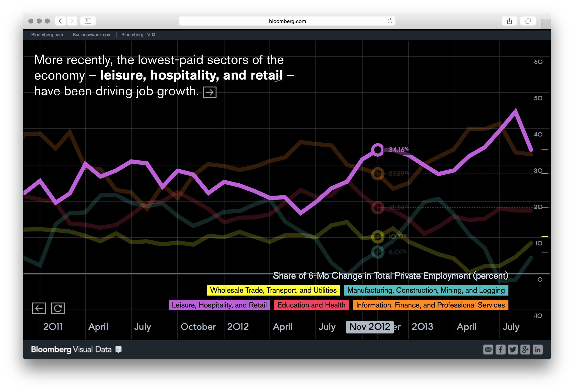Share via the email icon
This screenshot has width=574, height=392.
[488, 349]
